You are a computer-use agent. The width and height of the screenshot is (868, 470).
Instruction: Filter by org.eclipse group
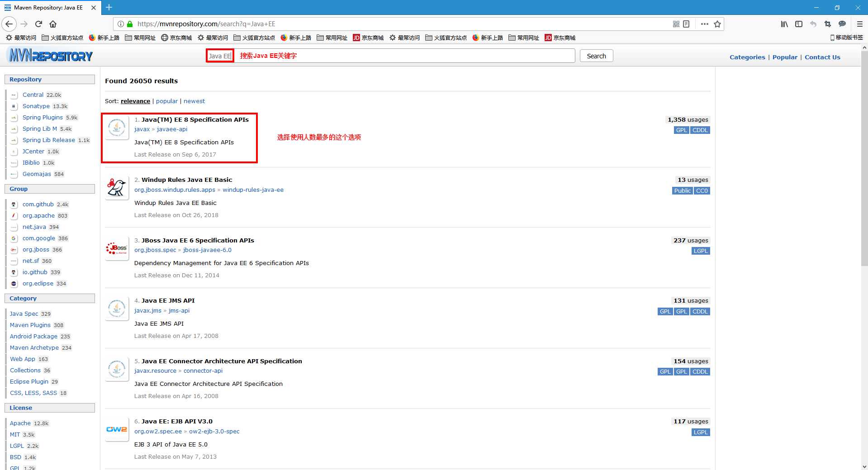(x=38, y=283)
